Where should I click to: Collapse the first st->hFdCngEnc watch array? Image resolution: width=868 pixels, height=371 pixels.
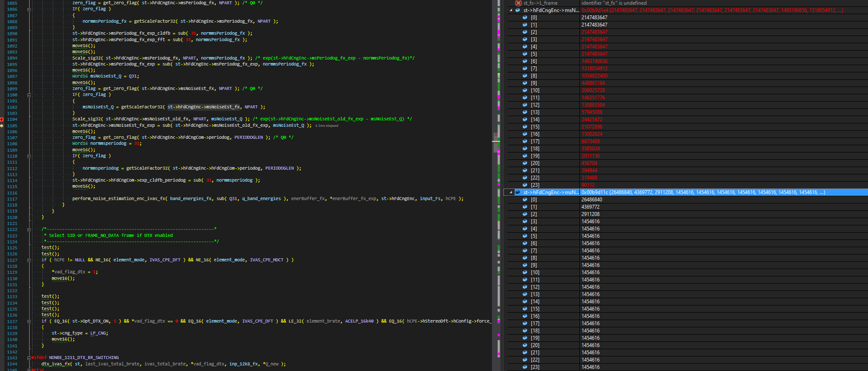pos(511,10)
